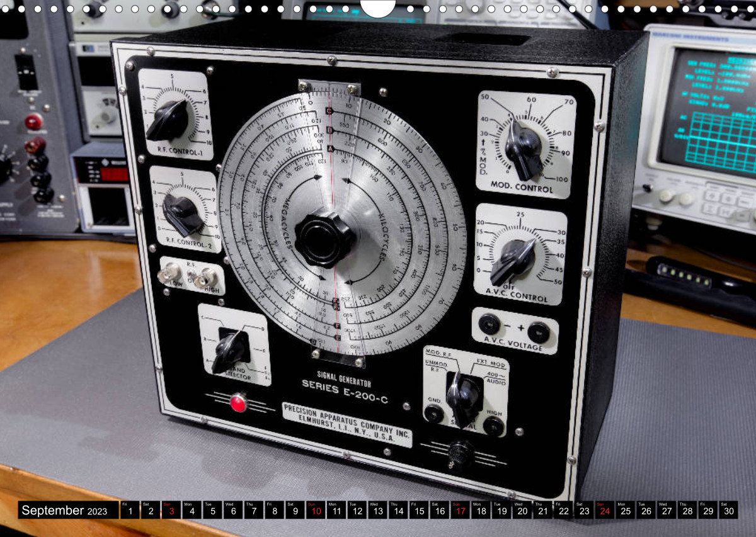Click the R.F. LOW coaxial connector

pos(169,273)
